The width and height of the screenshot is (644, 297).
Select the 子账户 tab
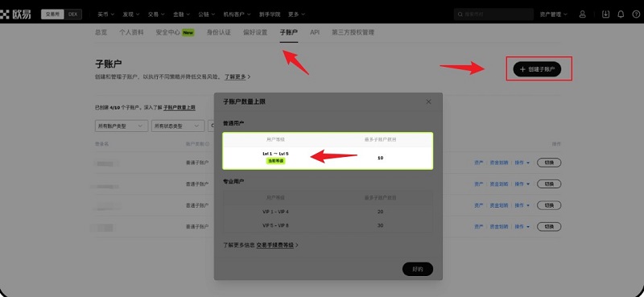tap(289, 32)
